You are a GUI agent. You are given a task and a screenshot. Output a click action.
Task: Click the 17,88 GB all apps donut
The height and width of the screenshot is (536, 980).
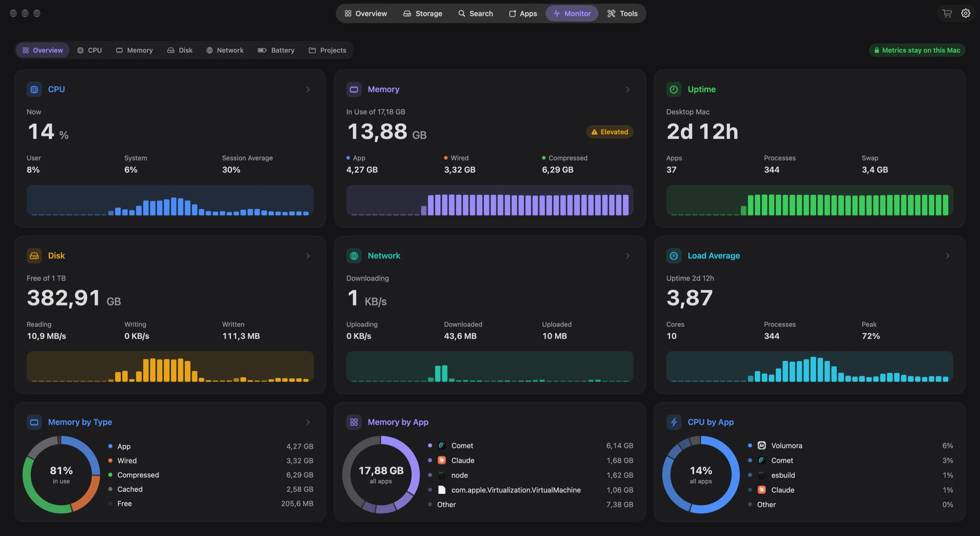(381, 475)
